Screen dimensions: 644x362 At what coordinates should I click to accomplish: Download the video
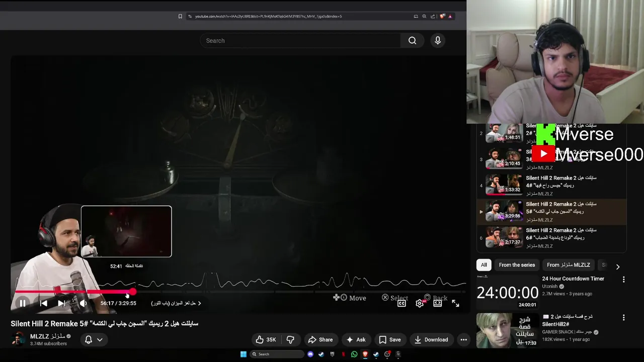pyautogui.click(x=431, y=340)
